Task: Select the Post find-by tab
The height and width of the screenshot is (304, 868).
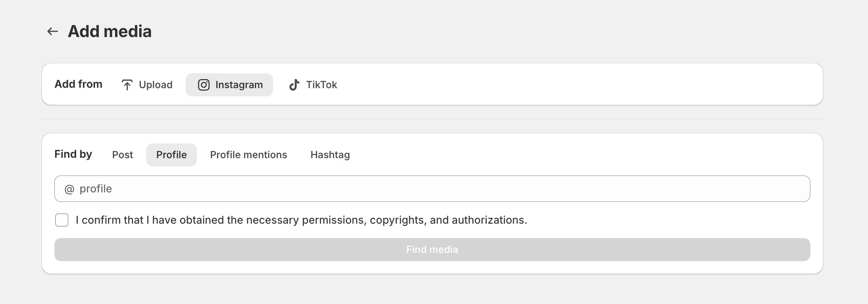Action: coord(123,155)
